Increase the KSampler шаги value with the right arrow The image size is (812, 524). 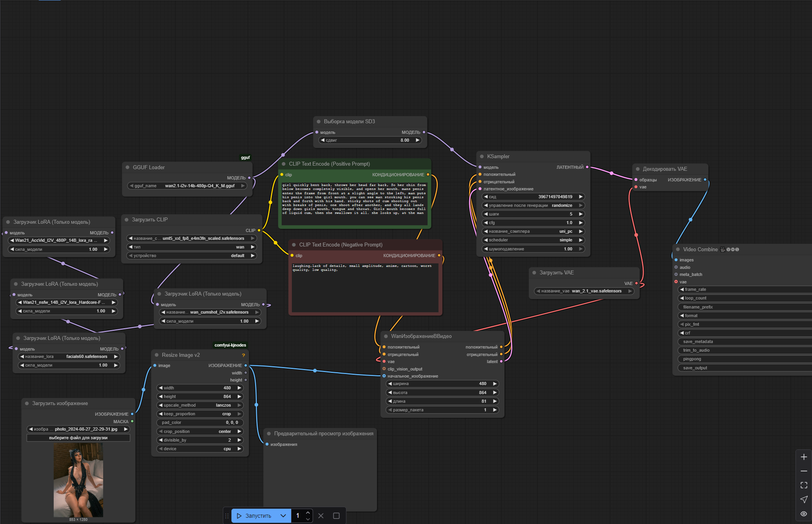point(581,214)
